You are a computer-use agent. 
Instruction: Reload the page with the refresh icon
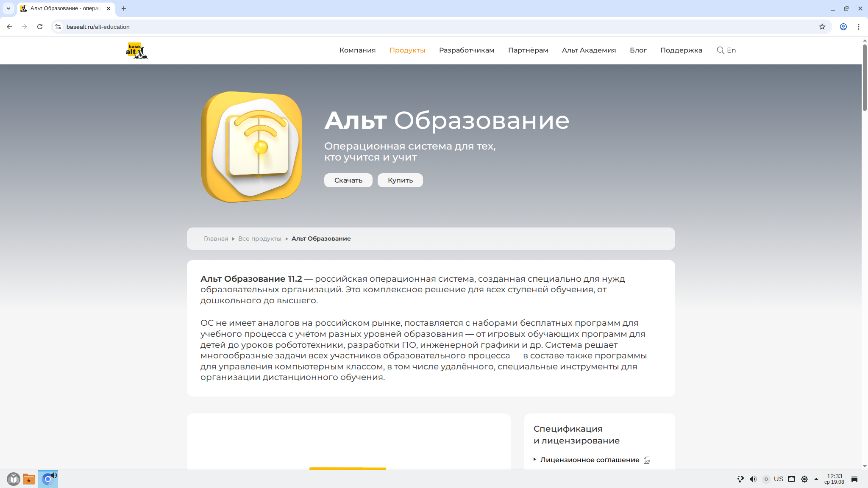tap(40, 27)
